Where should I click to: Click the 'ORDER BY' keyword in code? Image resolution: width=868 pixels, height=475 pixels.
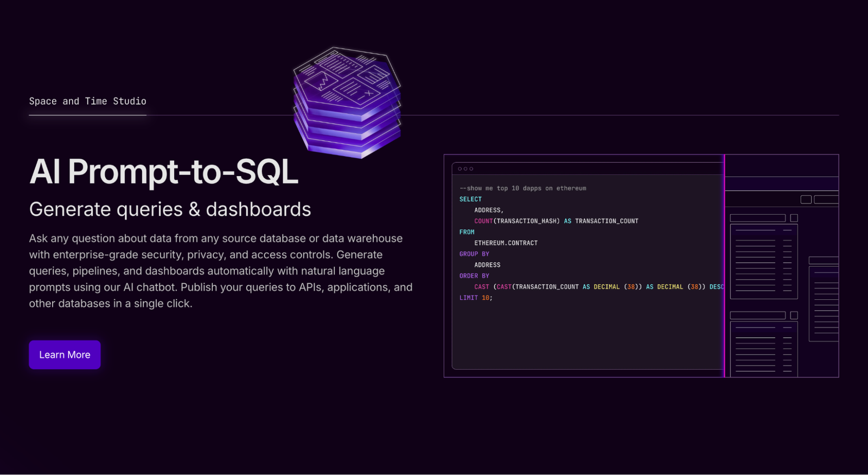point(474,275)
